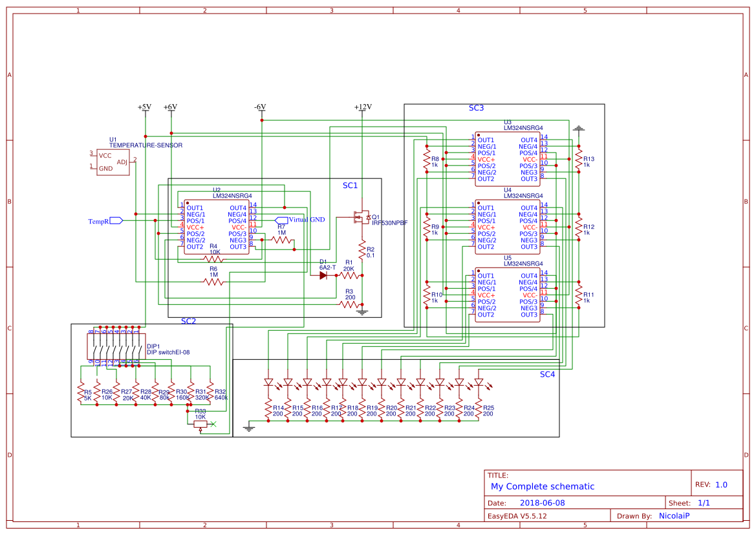Click the 'EasyEDA V5.5.12' text

tap(517, 516)
